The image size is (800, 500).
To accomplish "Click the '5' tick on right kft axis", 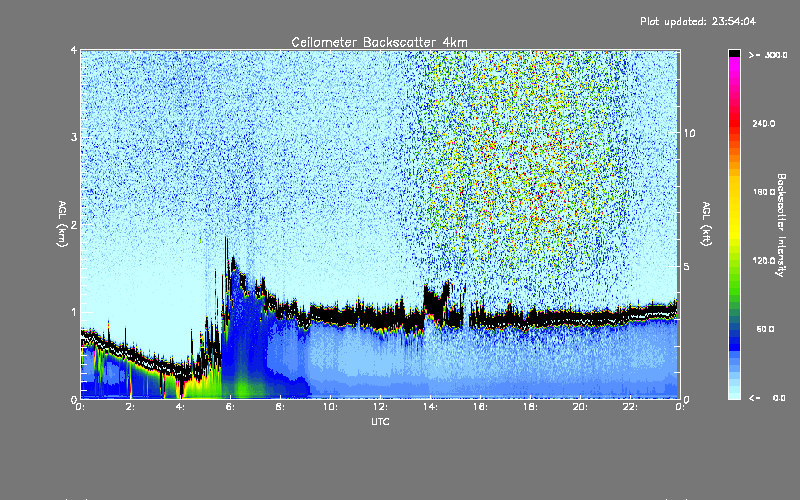I will [687, 266].
